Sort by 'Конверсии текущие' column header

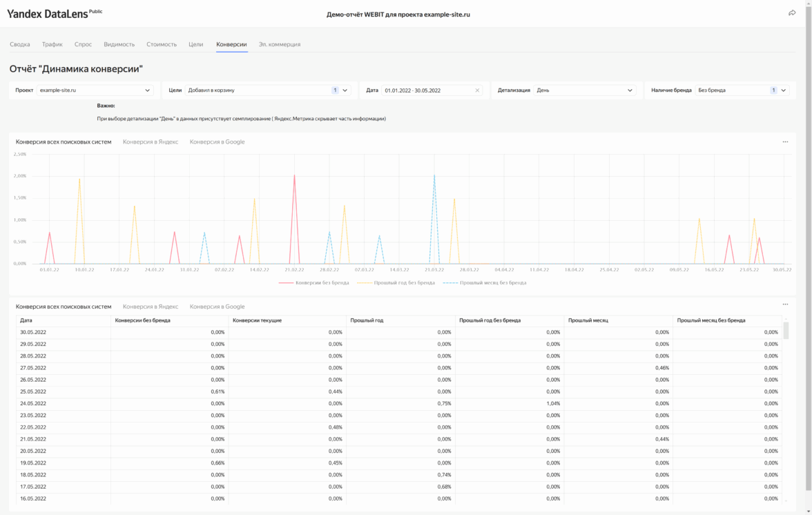click(x=258, y=320)
